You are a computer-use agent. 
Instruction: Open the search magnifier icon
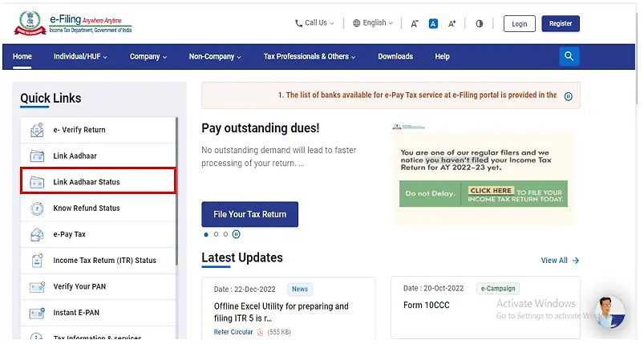click(569, 56)
